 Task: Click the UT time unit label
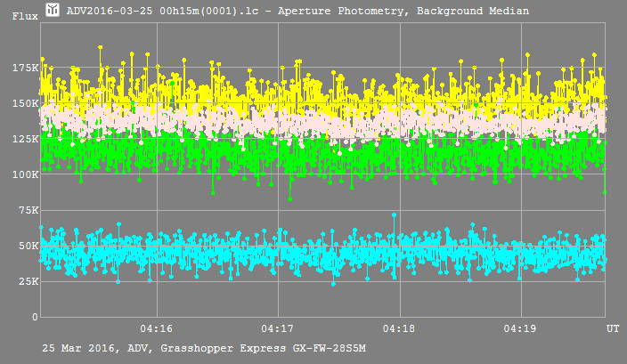tap(613, 328)
